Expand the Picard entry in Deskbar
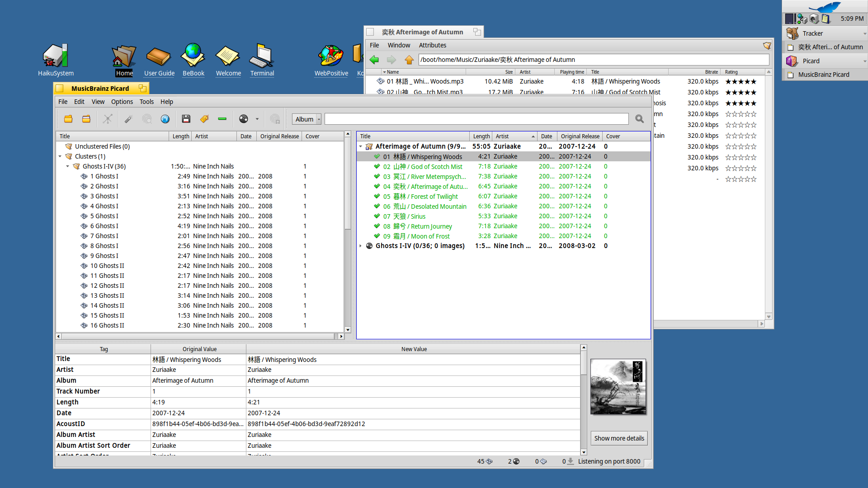Viewport: 868px width, 488px height. point(864,61)
